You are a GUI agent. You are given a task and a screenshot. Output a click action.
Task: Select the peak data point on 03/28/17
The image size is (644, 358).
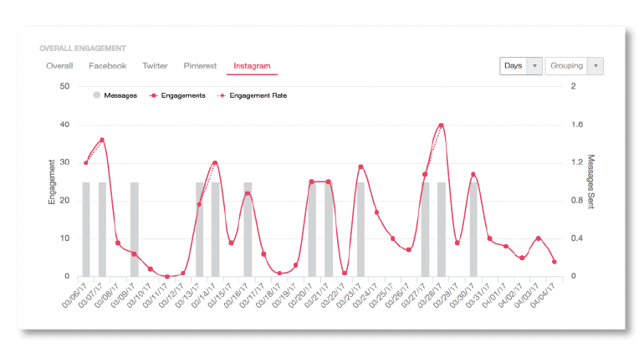(x=441, y=125)
